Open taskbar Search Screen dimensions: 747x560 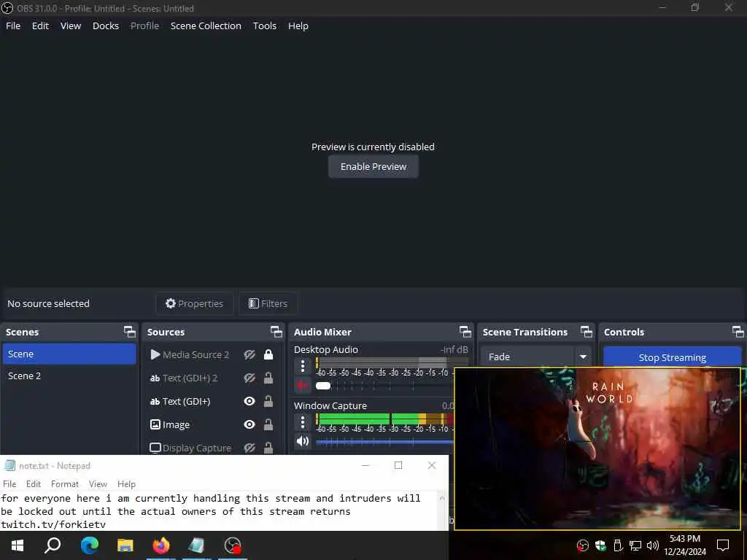pyautogui.click(x=53, y=545)
